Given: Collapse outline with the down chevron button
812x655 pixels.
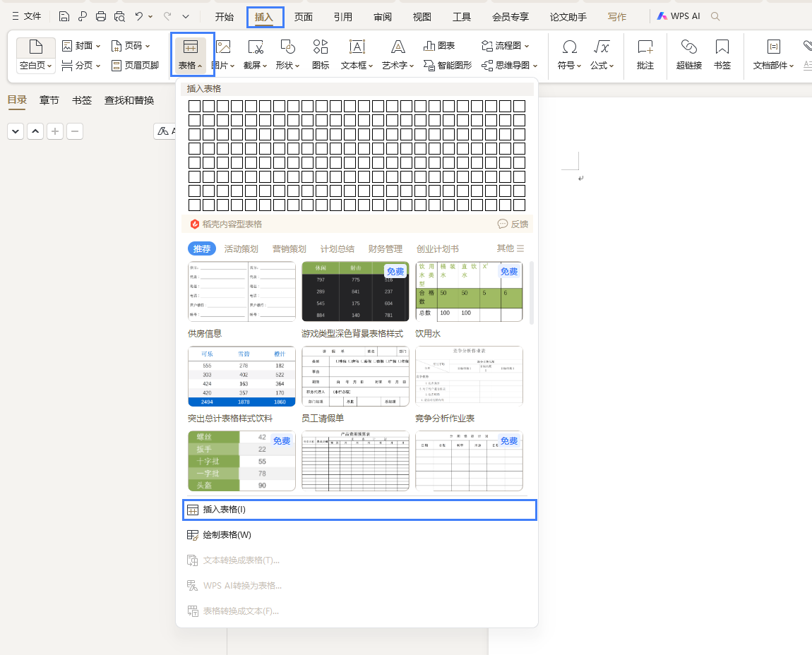Looking at the screenshot, I should point(16,131).
